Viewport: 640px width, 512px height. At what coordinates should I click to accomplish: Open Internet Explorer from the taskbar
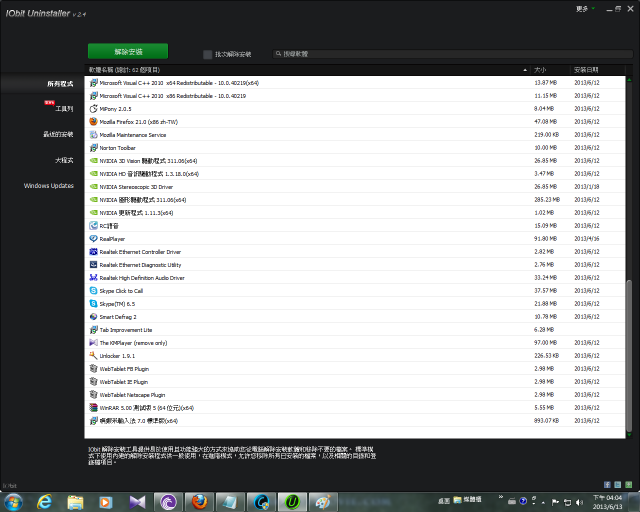tap(44, 502)
